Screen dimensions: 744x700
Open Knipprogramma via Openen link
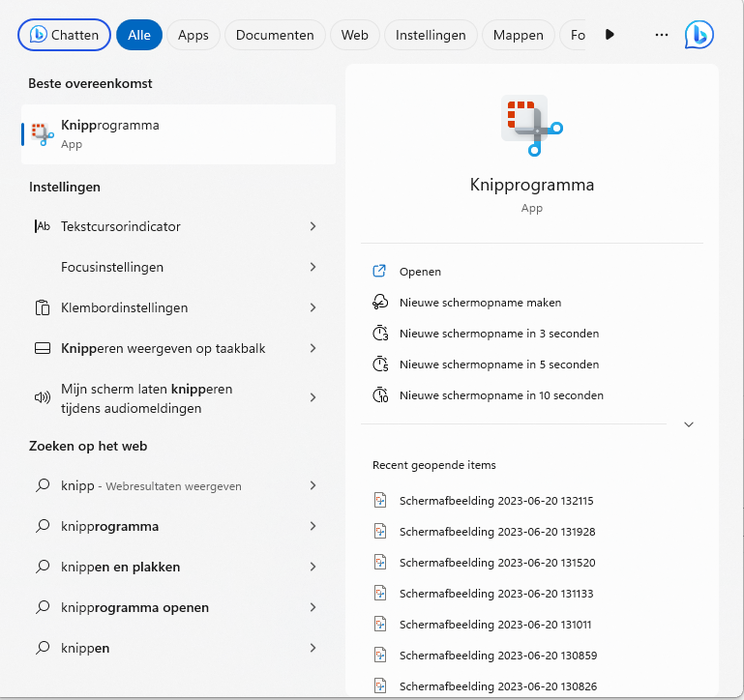click(x=420, y=272)
